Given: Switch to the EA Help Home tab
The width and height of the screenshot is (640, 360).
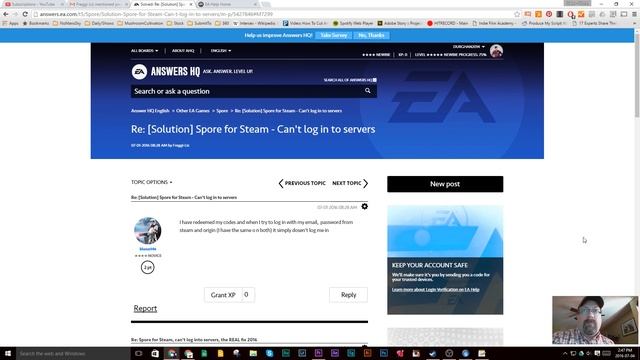Looking at the screenshot, I should pyautogui.click(x=227, y=4).
